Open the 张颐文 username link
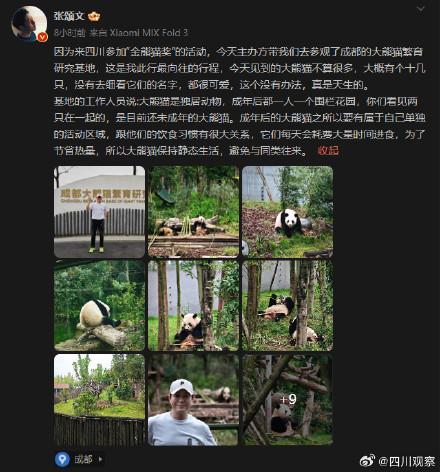The width and height of the screenshot is (440, 472). click(x=69, y=16)
